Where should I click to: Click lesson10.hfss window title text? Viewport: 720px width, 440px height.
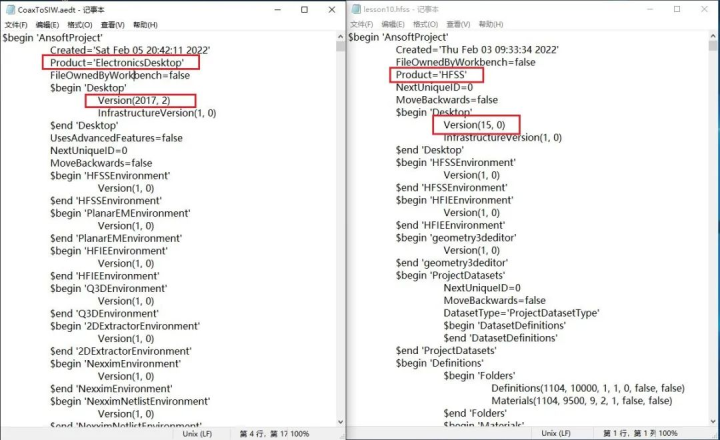point(401,9)
